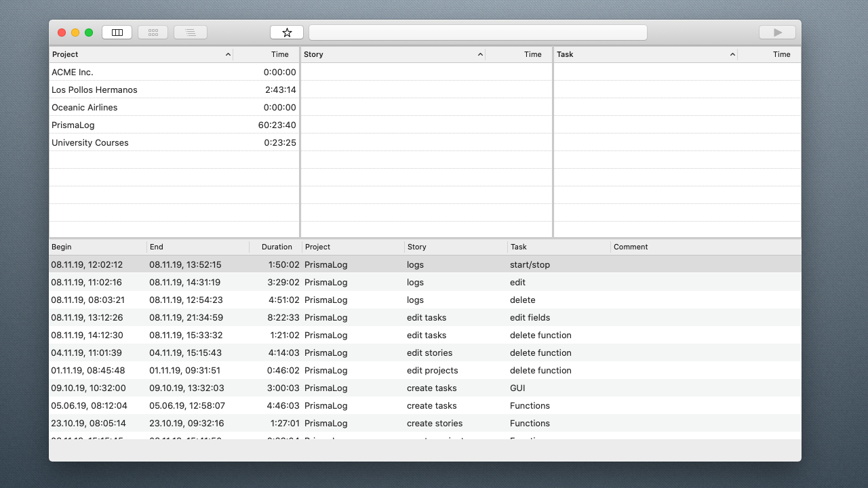Start the timer with the play button

click(778, 33)
